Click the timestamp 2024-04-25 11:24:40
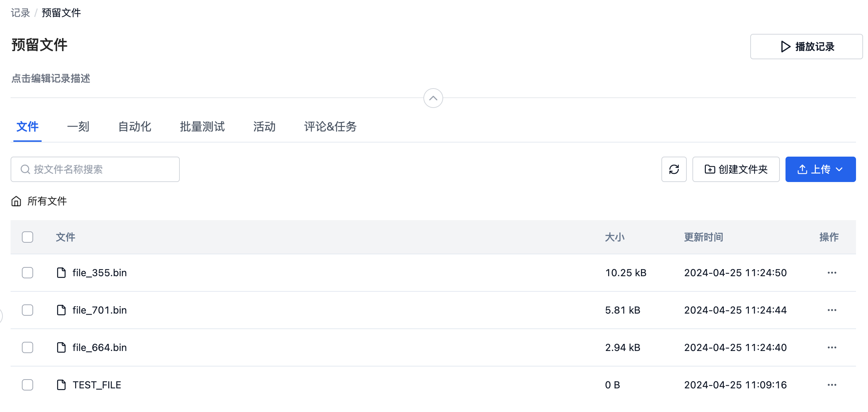This screenshot has height=412, width=868. [x=735, y=347]
